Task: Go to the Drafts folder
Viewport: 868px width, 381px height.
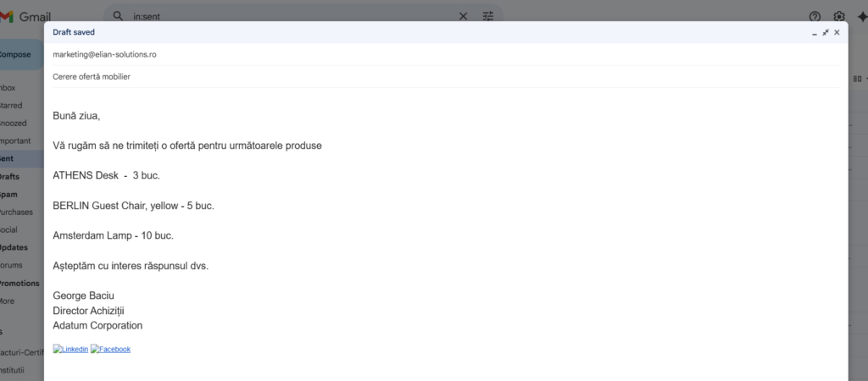Action: click(10, 176)
